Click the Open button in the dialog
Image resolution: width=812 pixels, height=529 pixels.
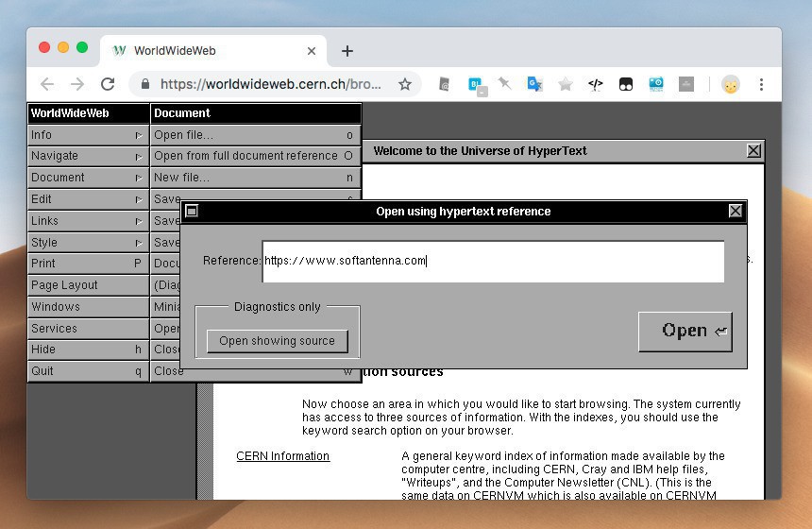[685, 332]
